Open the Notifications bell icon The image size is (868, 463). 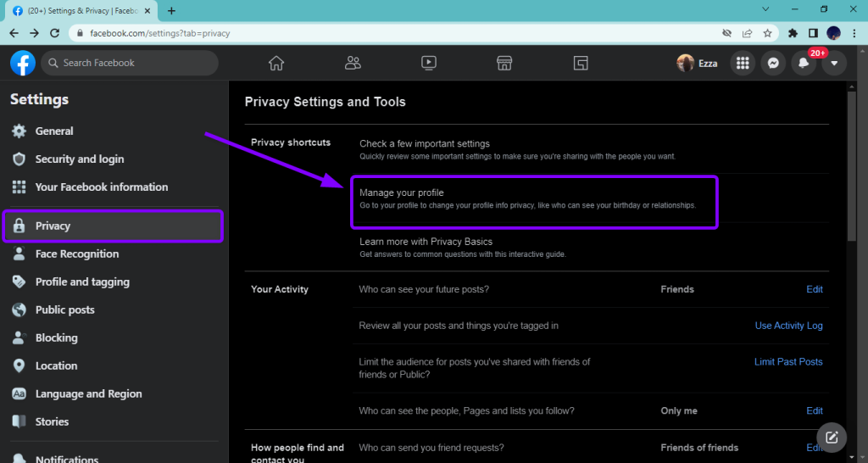click(x=804, y=63)
